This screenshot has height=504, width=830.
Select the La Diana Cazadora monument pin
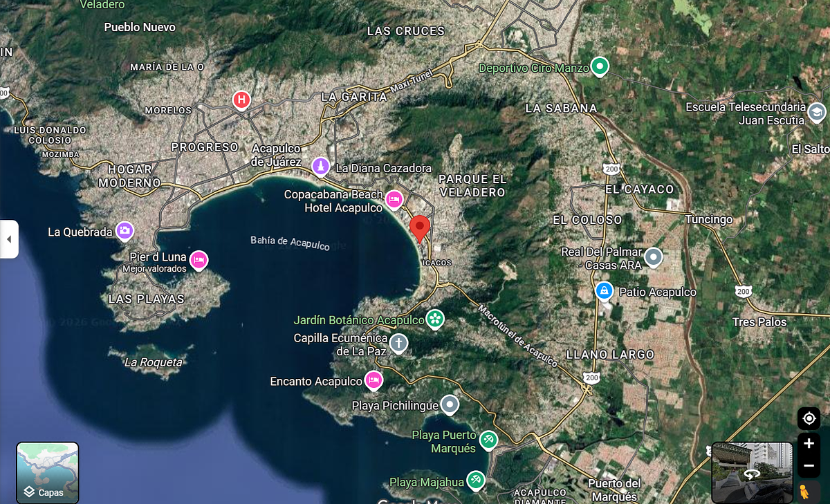(320, 167)
